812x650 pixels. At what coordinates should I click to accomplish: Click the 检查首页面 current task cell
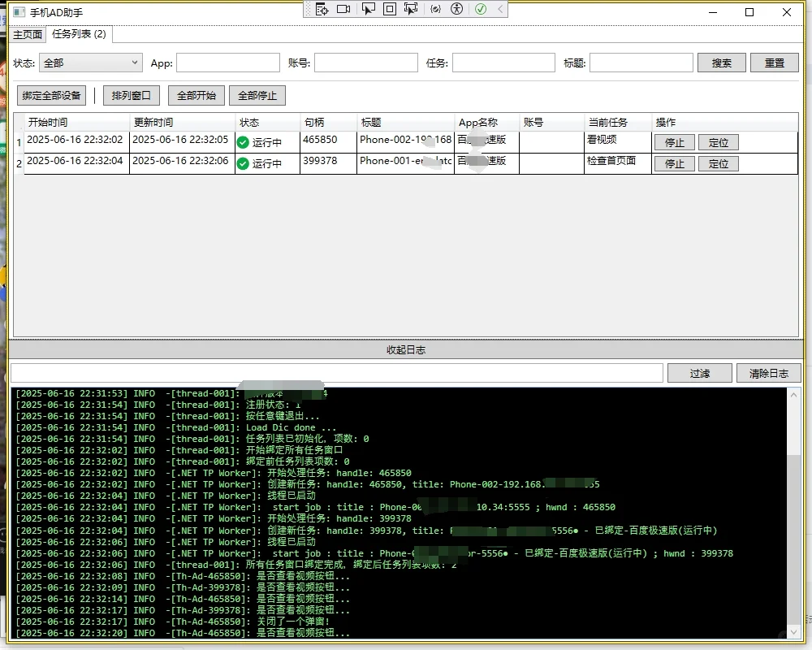click(x=618, y=163)
